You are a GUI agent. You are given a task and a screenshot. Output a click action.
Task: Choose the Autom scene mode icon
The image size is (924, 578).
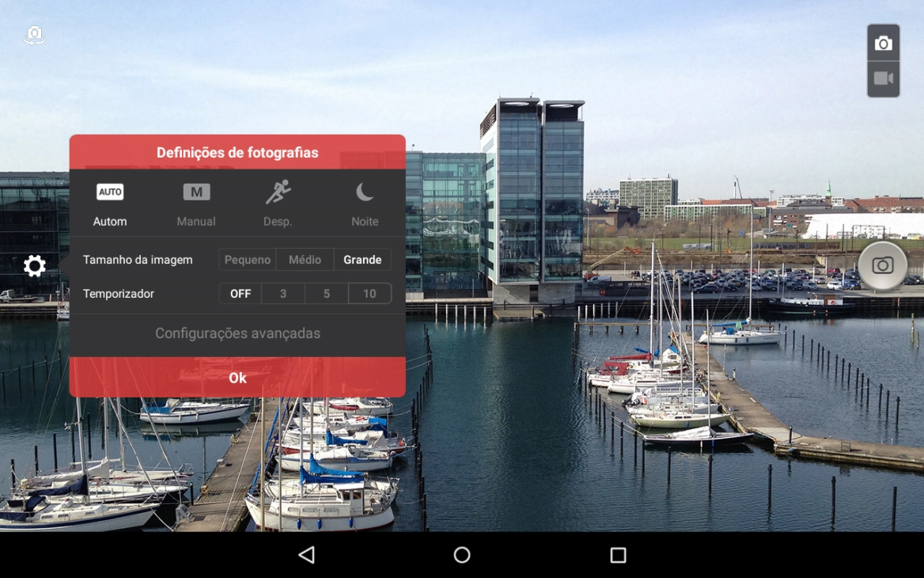[110, 192]
